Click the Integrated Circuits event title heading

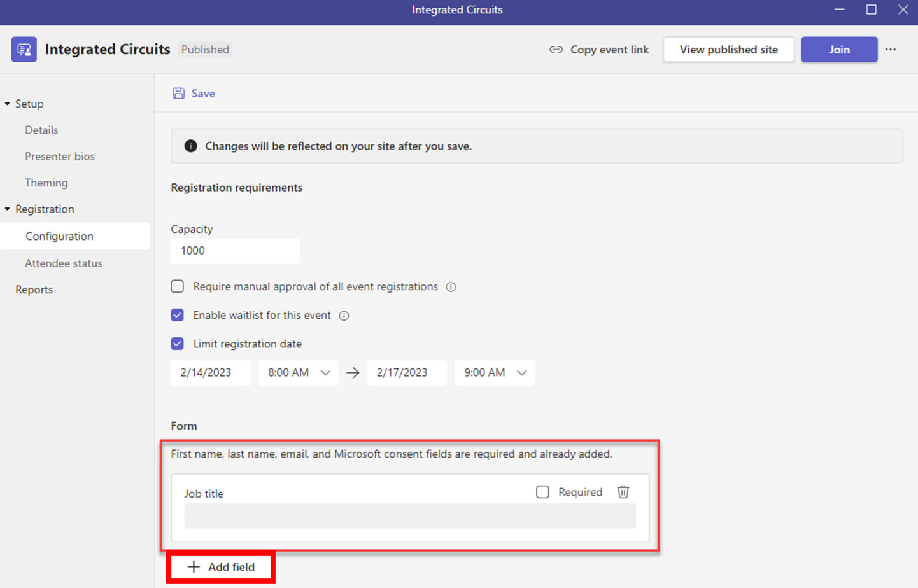tap(108, 50)
